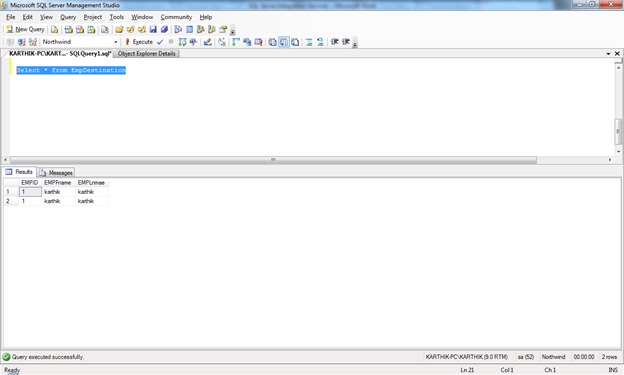
Task: Open the Template Explorer toolbar icon
Action: point(212,29)
